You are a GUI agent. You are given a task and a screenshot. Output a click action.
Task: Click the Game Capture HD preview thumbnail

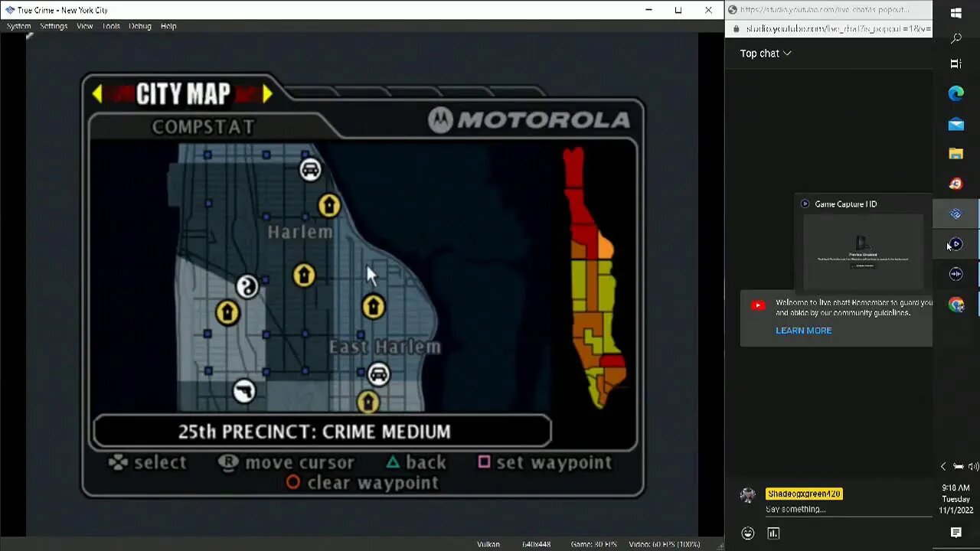[864, 253]
